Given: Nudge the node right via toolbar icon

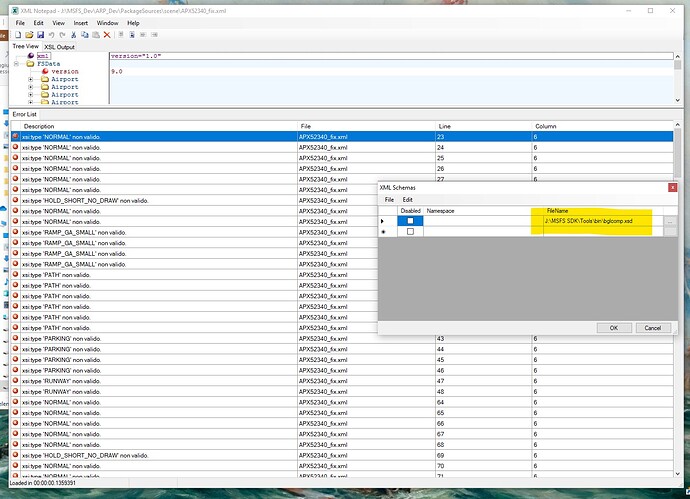Looking at the screenshot, I should point(154,35).
